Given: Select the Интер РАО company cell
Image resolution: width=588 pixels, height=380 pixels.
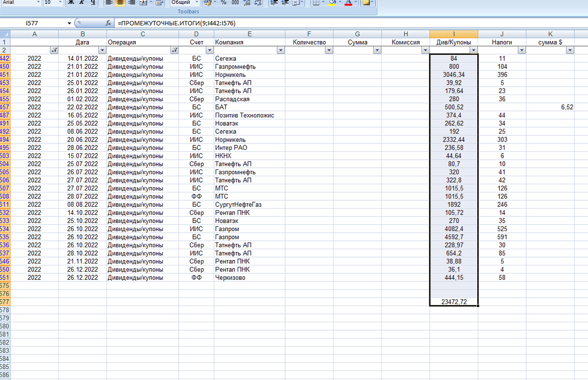Looking at the screenshot, I should coord(249,147).
